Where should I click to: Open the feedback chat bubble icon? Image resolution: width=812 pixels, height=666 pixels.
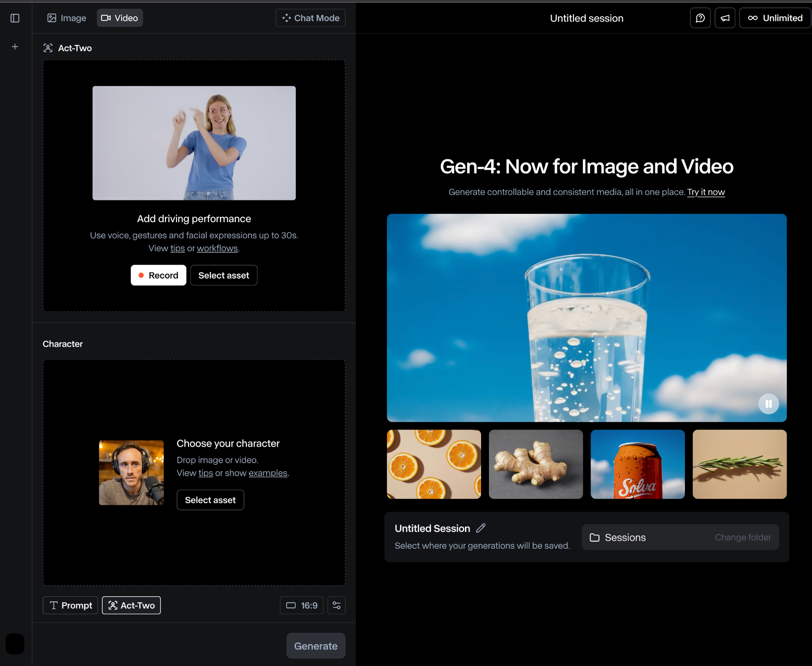[700, 18]
